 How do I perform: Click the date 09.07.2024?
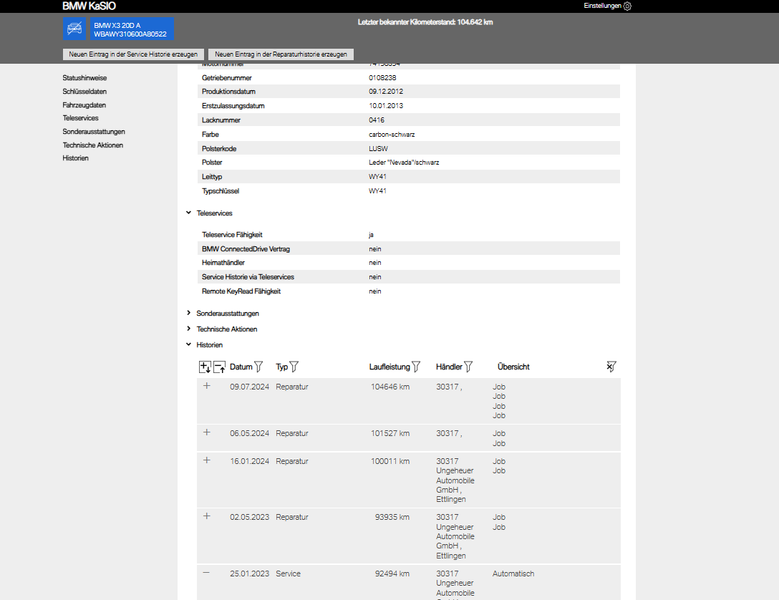pyautogui.click(x=249, y=387)
